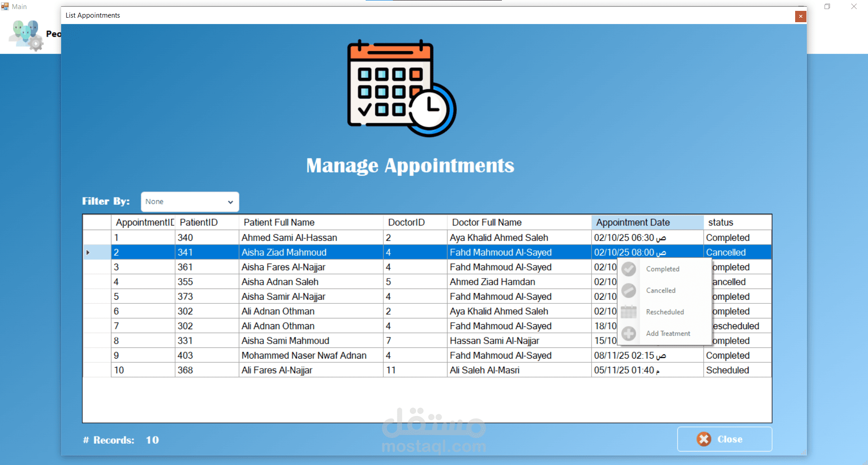Viewport: 868px width, 465px height.
Task: Restore the Main window using restore button
Action: (x=827, y=6)
